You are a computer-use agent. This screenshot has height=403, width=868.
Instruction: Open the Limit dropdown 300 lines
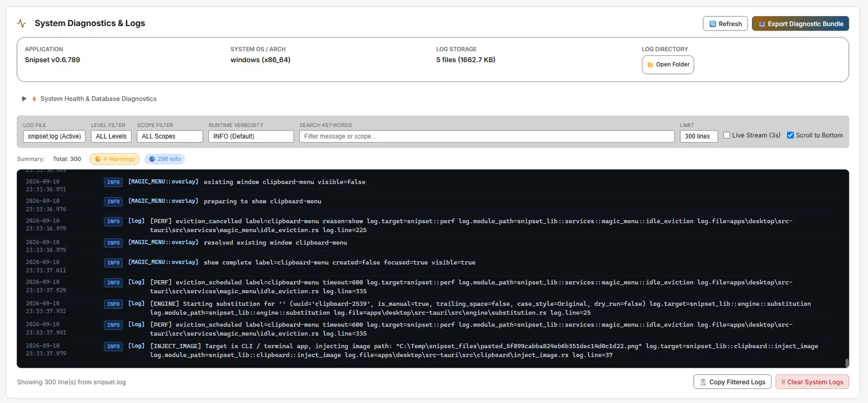(x=699, y=136)
